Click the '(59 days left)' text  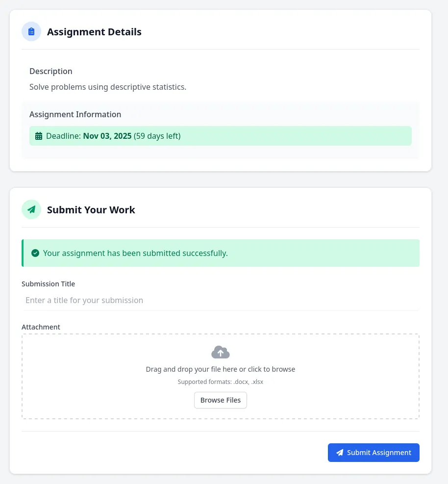pyautogui.click(x=157, y=136)
